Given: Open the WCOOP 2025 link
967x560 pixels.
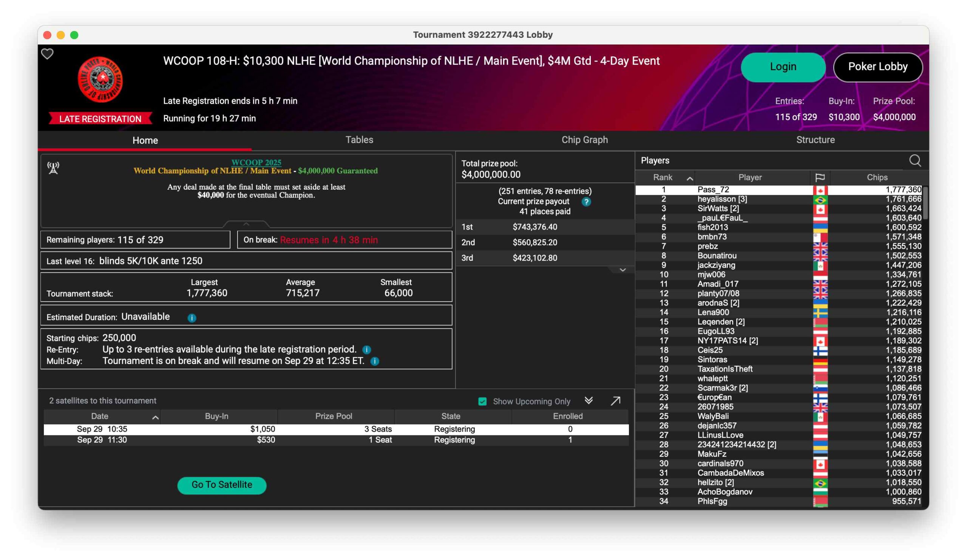Looking at the screenshot, I should (256, 162).
